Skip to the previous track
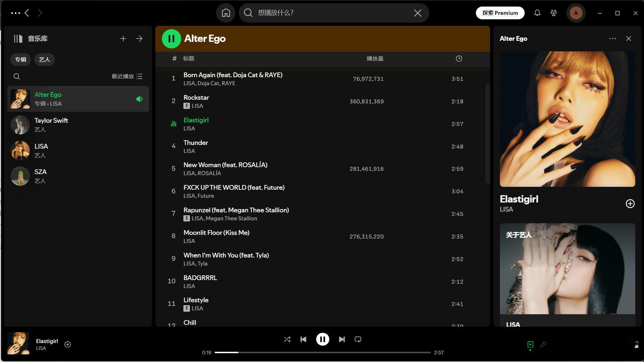The width and height of the screenshot is (644, 362). click(x=303, y=339)
